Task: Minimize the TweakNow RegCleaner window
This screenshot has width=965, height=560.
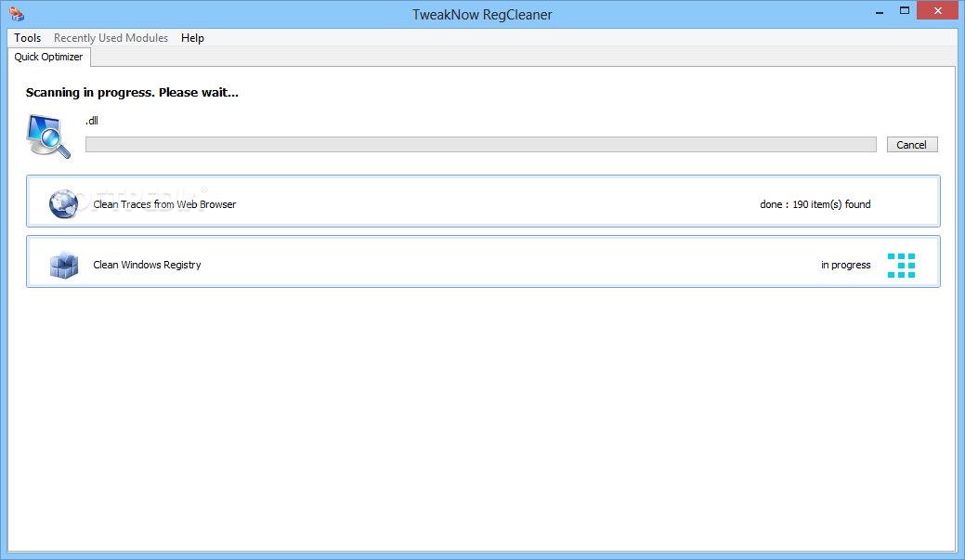Action: [x=880, y=12]
